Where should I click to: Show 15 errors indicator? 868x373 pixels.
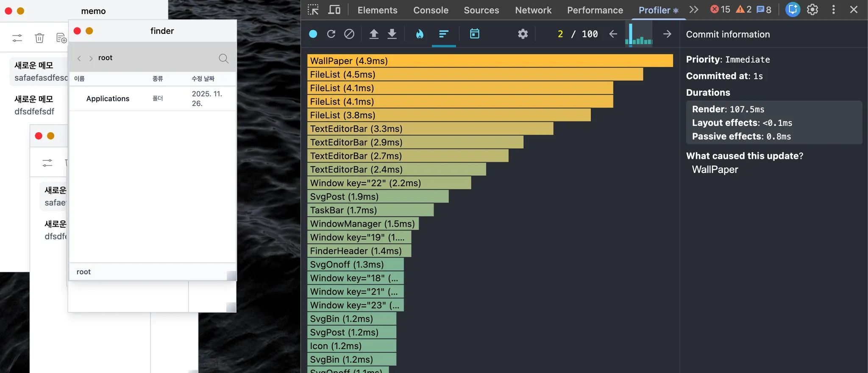pos(720,10)
